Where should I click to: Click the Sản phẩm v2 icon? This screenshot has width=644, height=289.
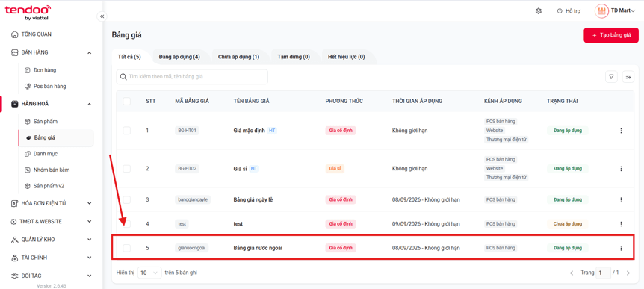coord(28,185)
